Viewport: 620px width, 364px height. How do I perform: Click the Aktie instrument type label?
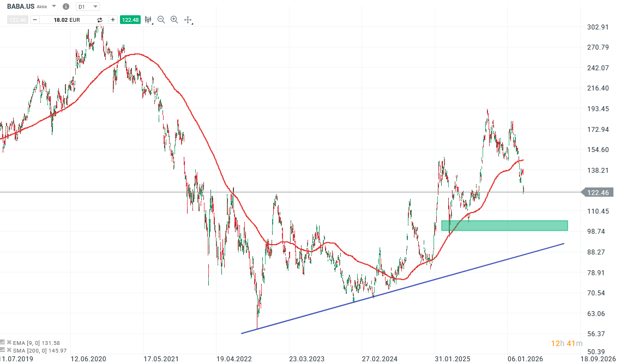point(41,7)
